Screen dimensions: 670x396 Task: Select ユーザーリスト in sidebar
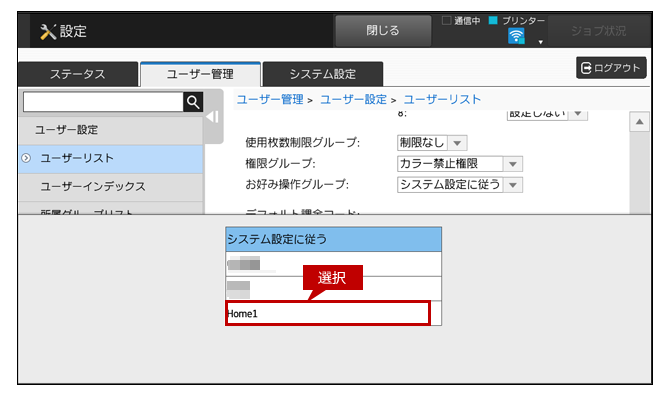point(111,158)
